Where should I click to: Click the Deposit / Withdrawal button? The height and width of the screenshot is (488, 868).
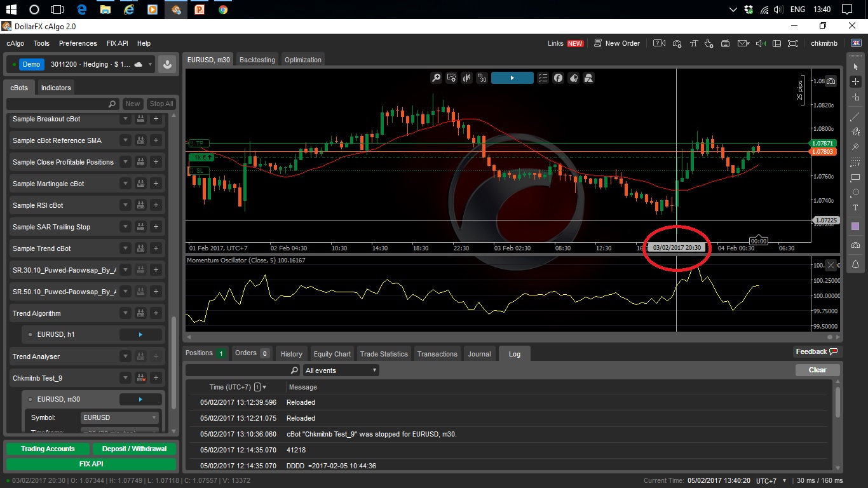134,449
